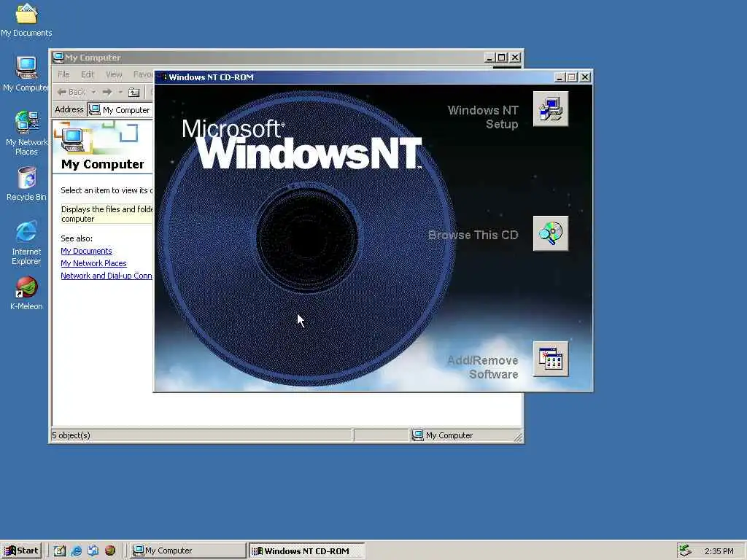Open the Recycle Bin on desktop
The image size is (747, 560).
[x=26, y=184]
